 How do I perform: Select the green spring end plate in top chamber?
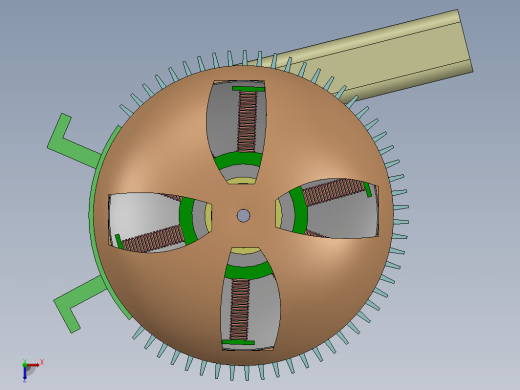click(x=248, y=89)
